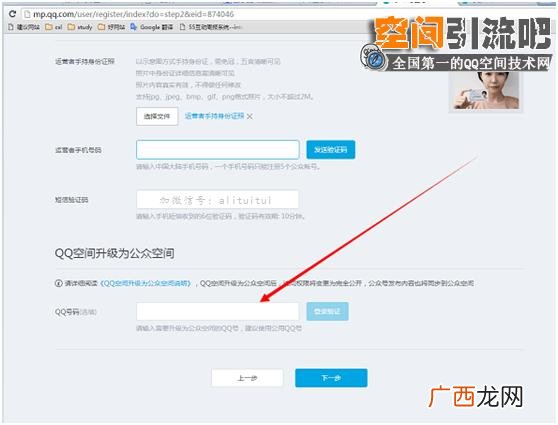Screen dimensions: 558x425
Task: Click the 选择文件 upload button
Action: (x=157, y=116)
